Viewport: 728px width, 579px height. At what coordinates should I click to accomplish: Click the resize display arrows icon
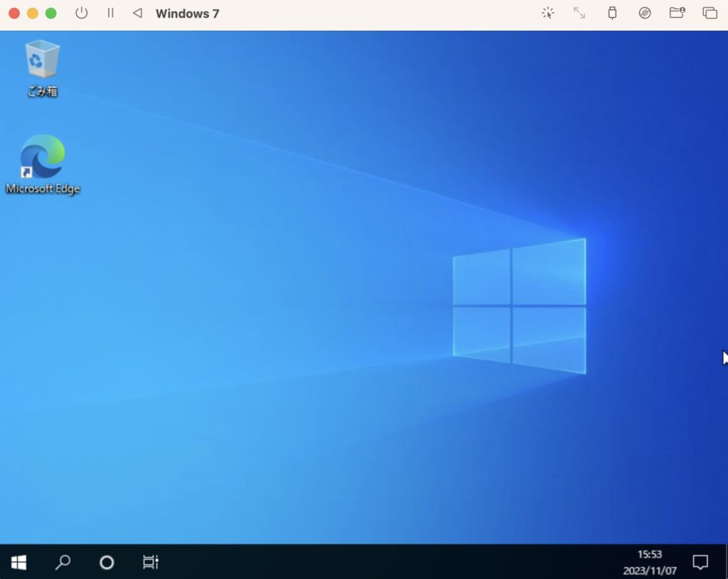tap(579, 13)
